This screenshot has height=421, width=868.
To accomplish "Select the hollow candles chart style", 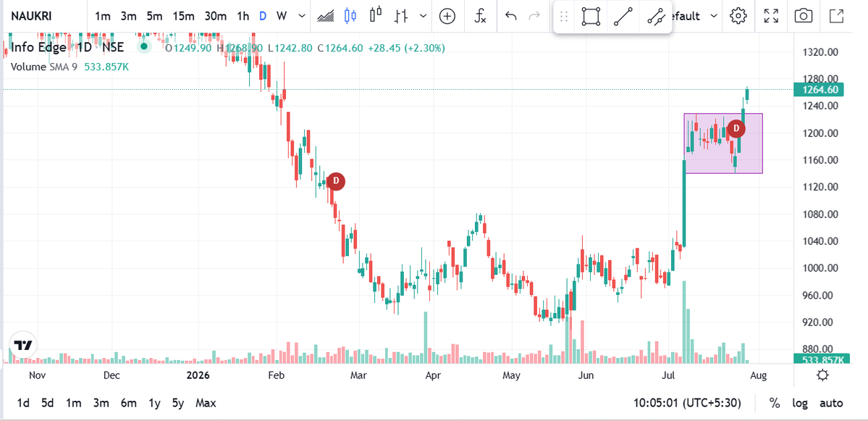I will [376, 15].
